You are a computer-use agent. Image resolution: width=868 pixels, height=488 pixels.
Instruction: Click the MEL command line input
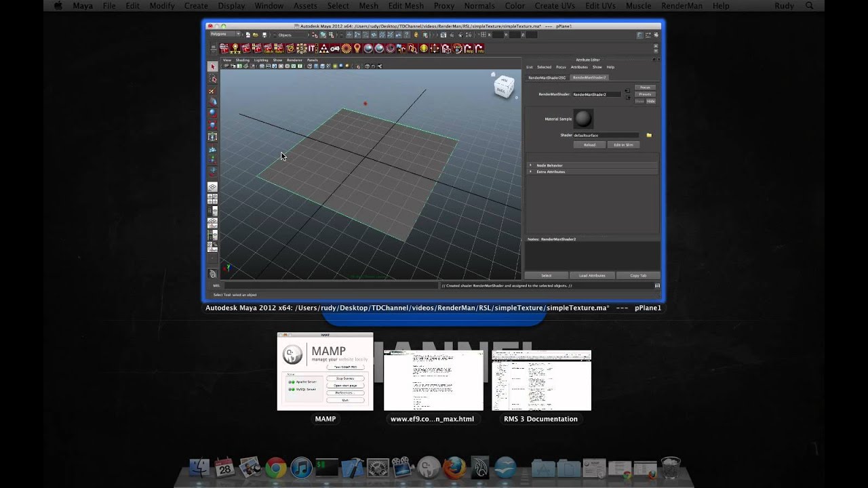331,286
